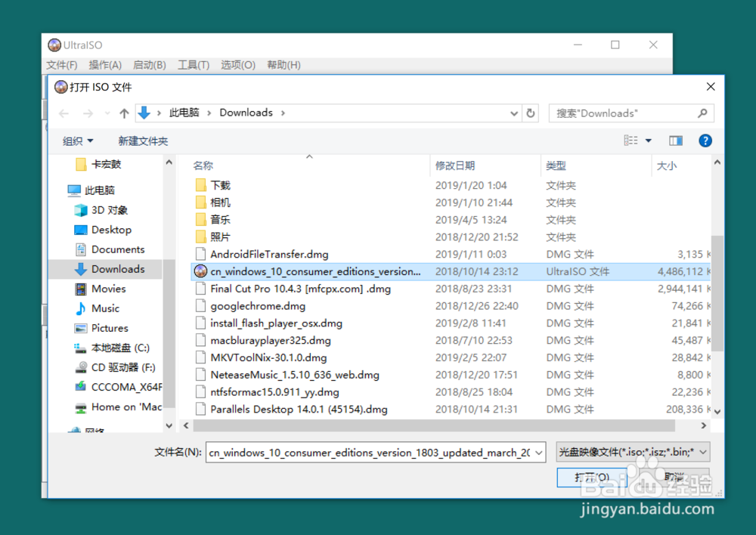Open the 光盘映像文件 file type dropdown
756x535 pixels.
[633, 452]
